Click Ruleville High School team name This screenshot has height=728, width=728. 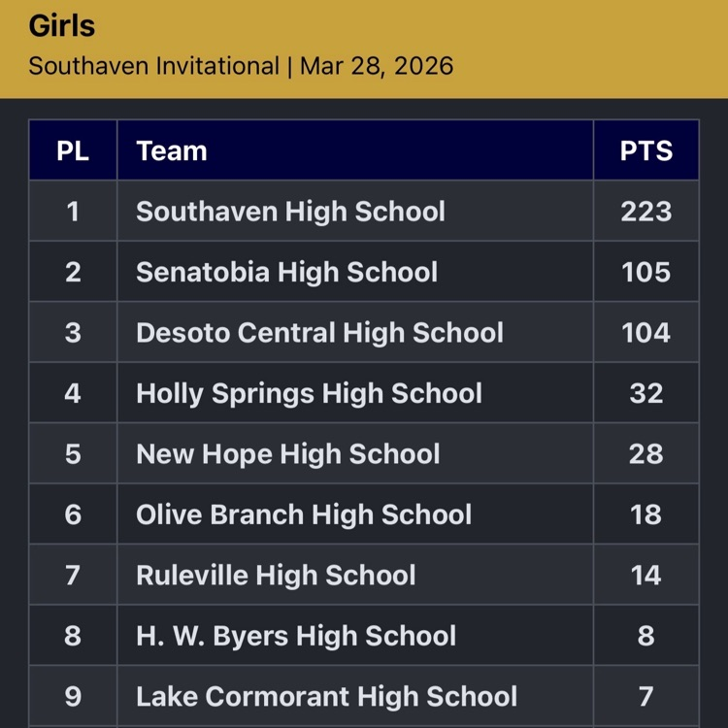[276, 576]
